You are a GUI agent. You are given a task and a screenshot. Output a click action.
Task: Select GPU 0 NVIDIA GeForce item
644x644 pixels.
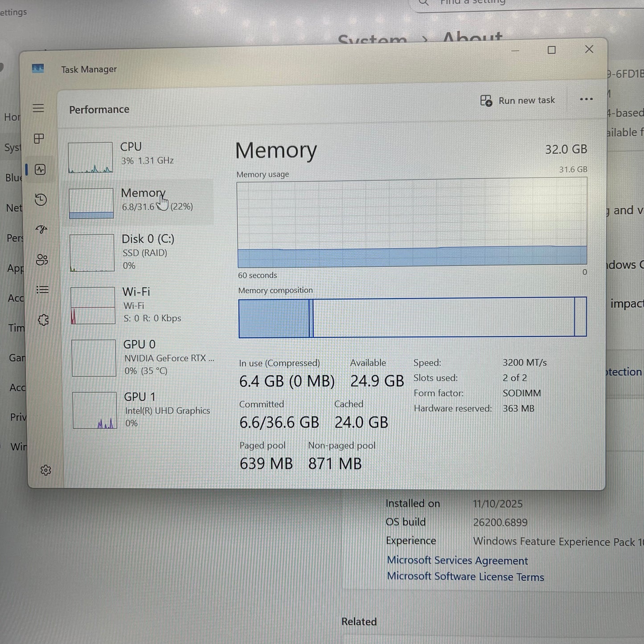tap(142, 358)
